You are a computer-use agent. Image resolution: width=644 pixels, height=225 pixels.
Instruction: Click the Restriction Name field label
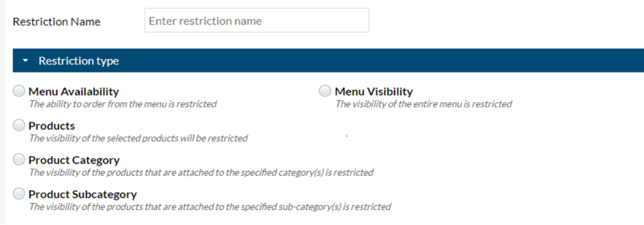click(56, 22)
